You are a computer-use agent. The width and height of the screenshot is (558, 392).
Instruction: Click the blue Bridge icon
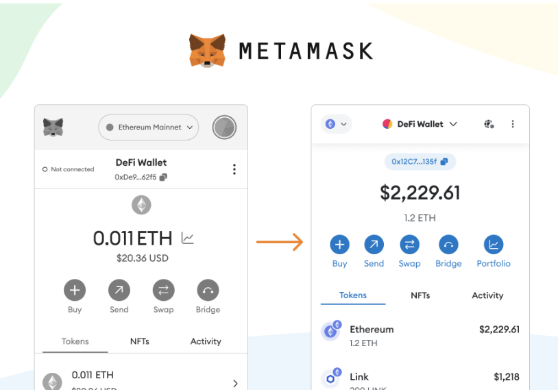click(x=448, y=245)
